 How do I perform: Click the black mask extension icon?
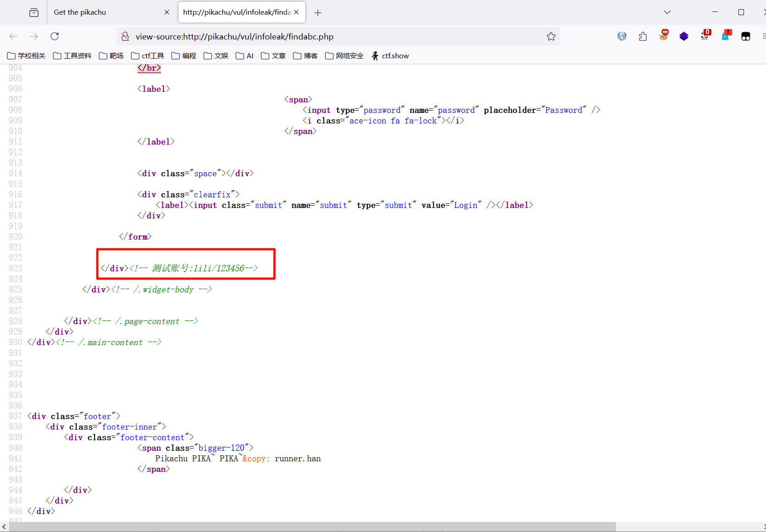[x=746, y=36]
